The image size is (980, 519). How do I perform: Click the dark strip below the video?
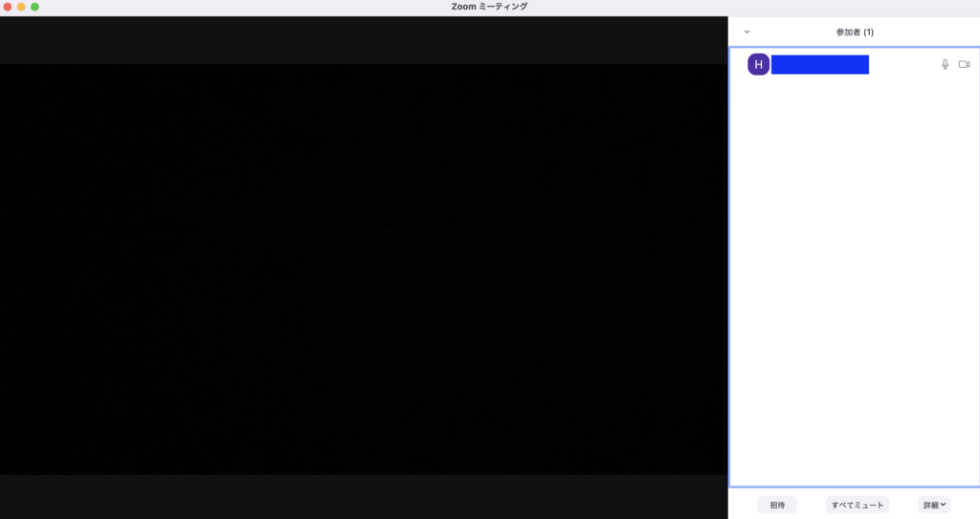pyautogui.click(x=364, y=496)
